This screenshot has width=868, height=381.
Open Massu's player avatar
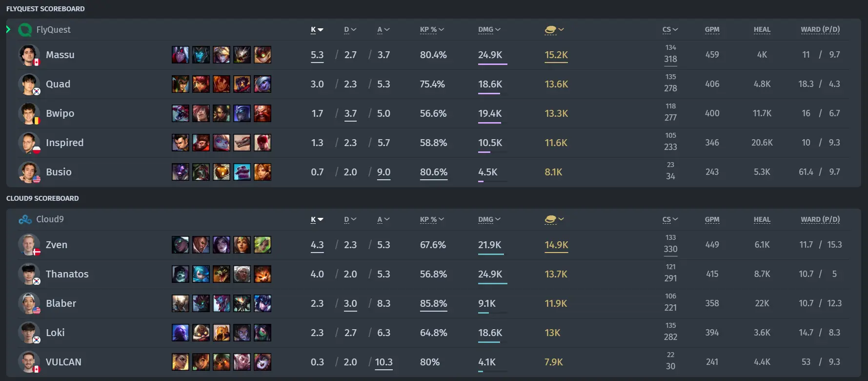click(29, 55)
